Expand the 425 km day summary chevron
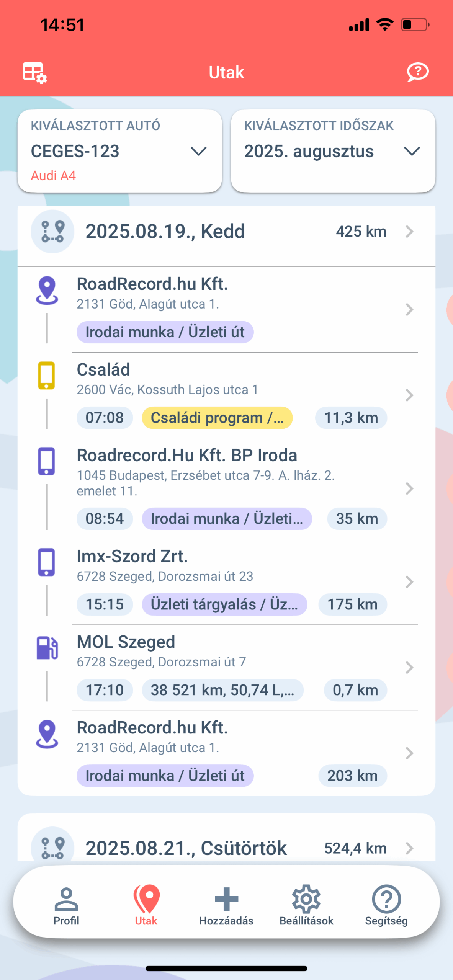This screenshot has width=453, height=980. pos(409,232)
